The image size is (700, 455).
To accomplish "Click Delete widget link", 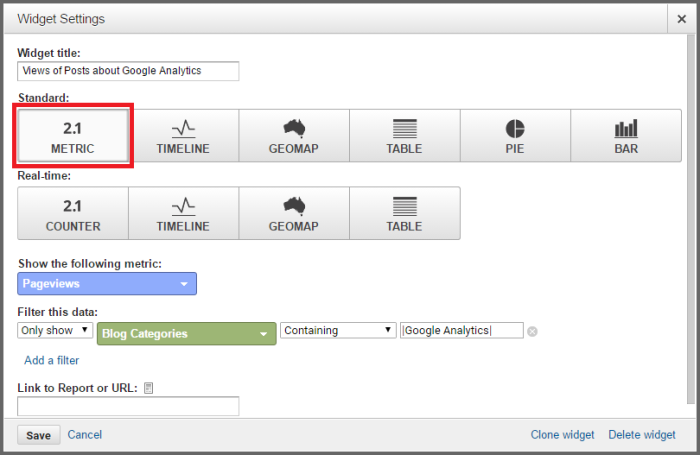I will click(642, 434).
